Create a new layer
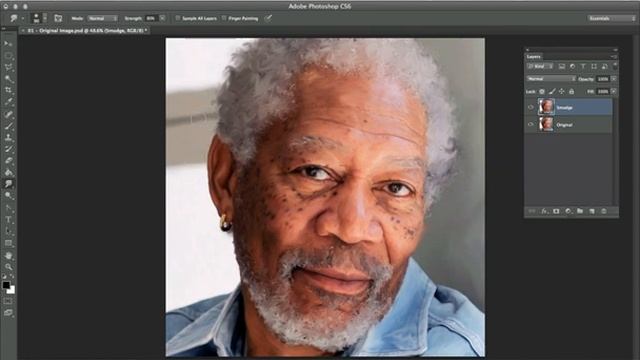Screen dimensions: 640x360 tap(592, 211)
